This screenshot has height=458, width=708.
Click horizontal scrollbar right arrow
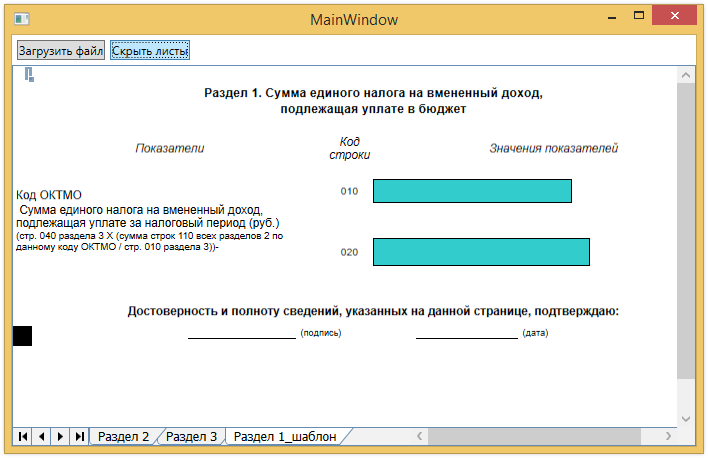click(668, 436)
